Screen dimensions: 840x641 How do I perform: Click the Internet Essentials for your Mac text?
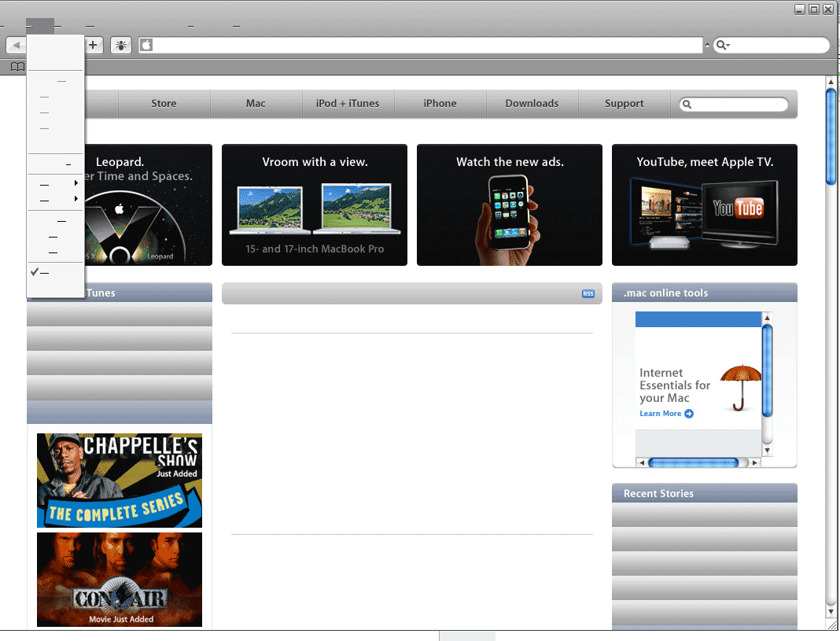click(675, 385)
